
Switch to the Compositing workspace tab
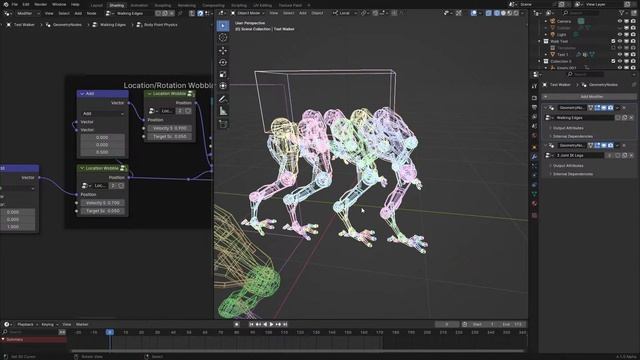click(x=213, y=5)
